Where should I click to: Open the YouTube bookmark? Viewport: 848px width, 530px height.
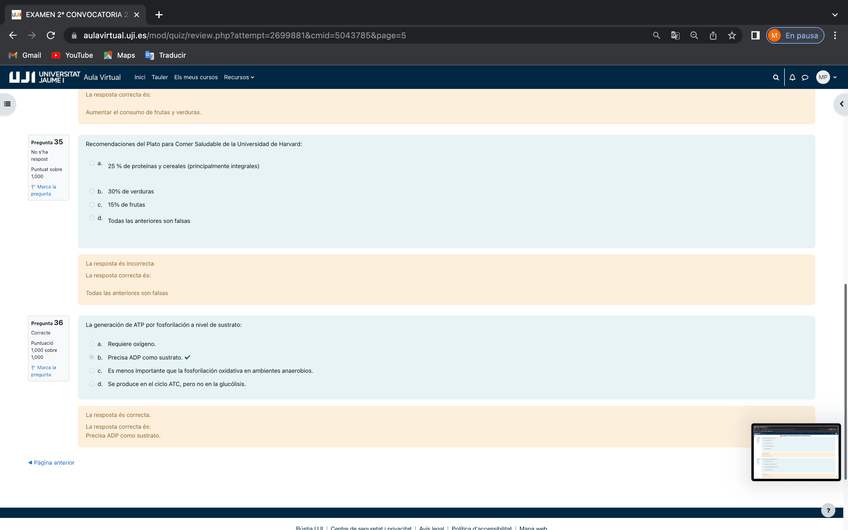[72, 55]
